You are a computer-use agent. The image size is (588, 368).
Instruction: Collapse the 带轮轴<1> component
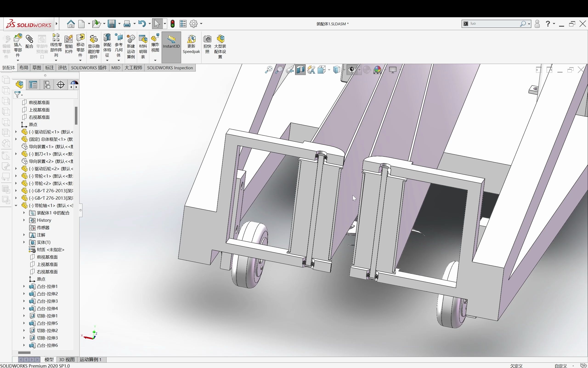(16, 205)
